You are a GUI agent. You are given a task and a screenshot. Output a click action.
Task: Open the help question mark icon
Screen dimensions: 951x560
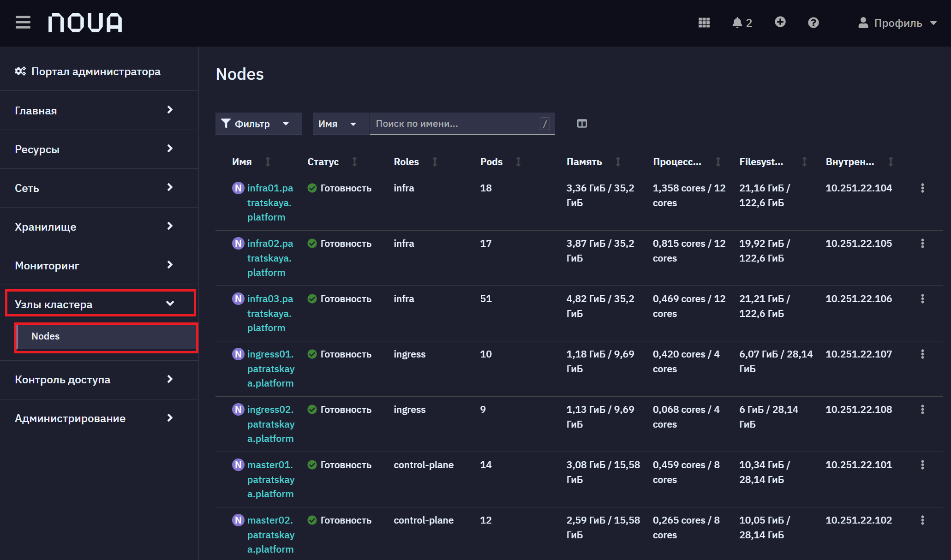(813, 23)
